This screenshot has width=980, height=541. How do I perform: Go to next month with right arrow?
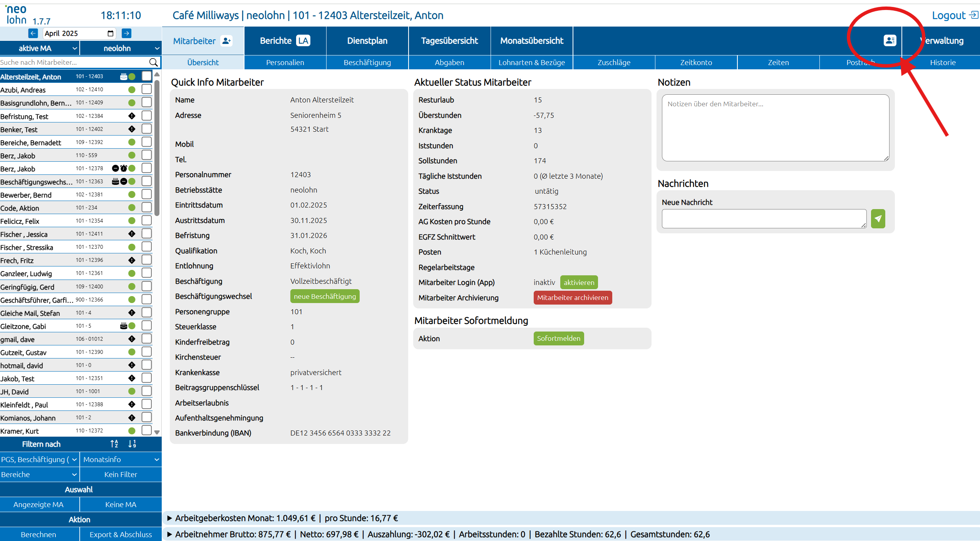click(126, 33)
